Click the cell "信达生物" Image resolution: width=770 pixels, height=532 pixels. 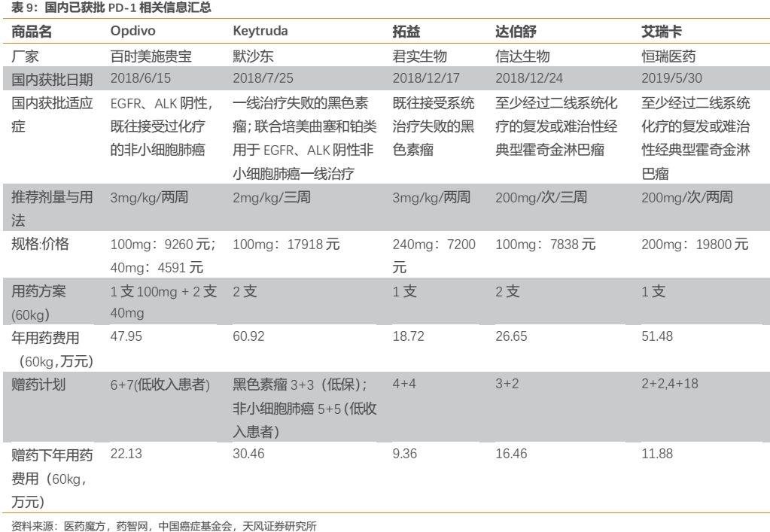pyautogui.click(x=522, y=56)
